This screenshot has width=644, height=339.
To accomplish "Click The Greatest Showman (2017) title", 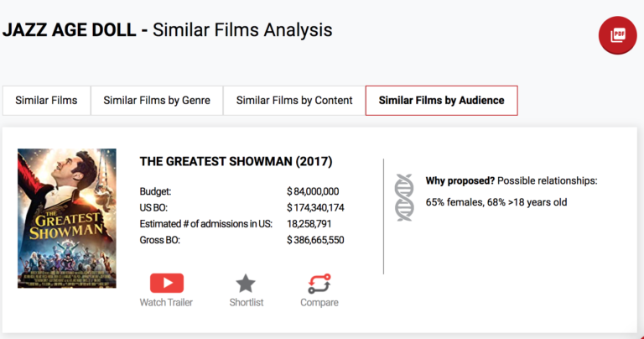I will point(236,161).
